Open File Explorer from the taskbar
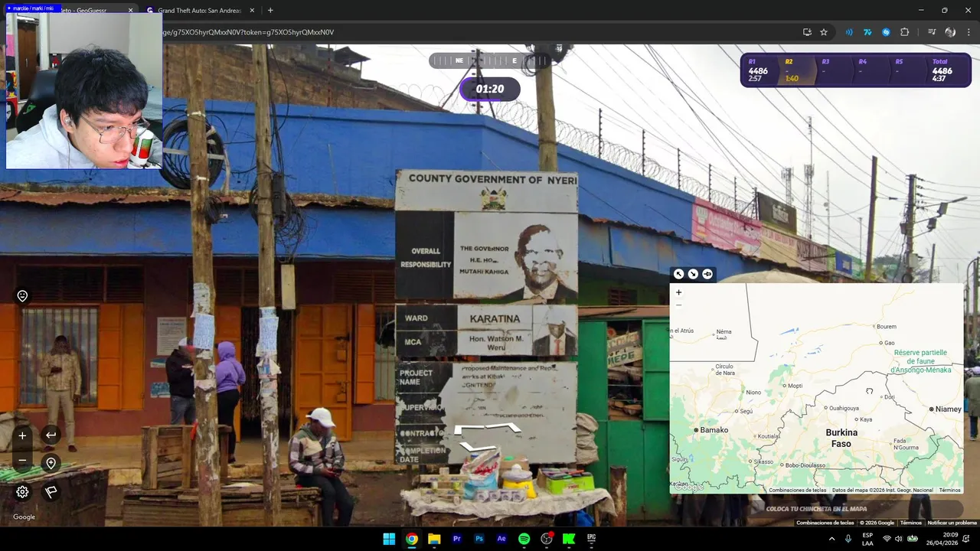 tap(434, 539)
